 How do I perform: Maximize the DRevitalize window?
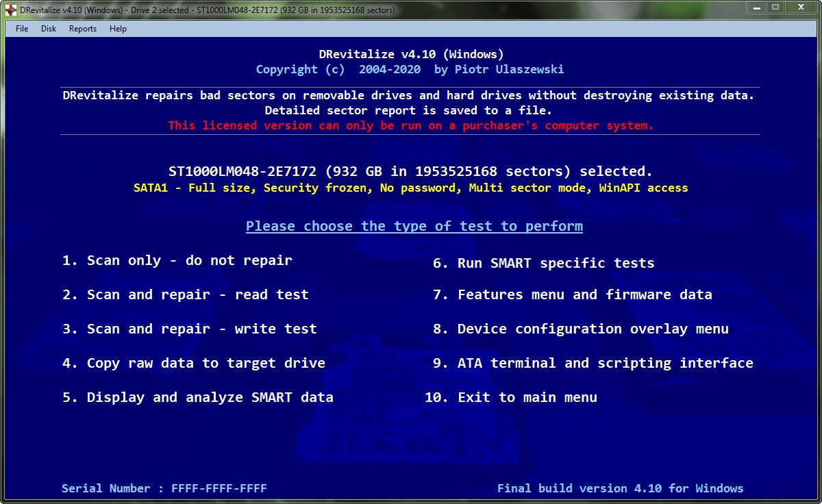(775, 8)
